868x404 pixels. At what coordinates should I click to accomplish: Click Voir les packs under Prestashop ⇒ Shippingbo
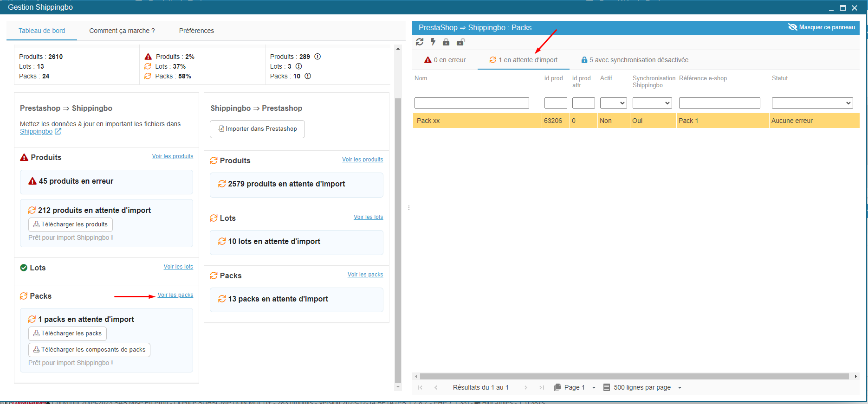[x=175, y=295]
